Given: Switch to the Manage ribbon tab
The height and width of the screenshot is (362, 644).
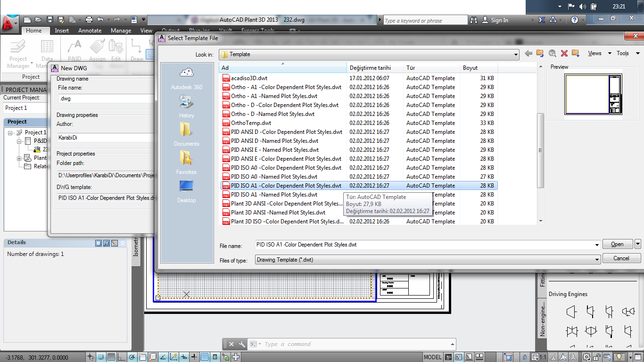Looking at the screenshot, I should point(121,31).
